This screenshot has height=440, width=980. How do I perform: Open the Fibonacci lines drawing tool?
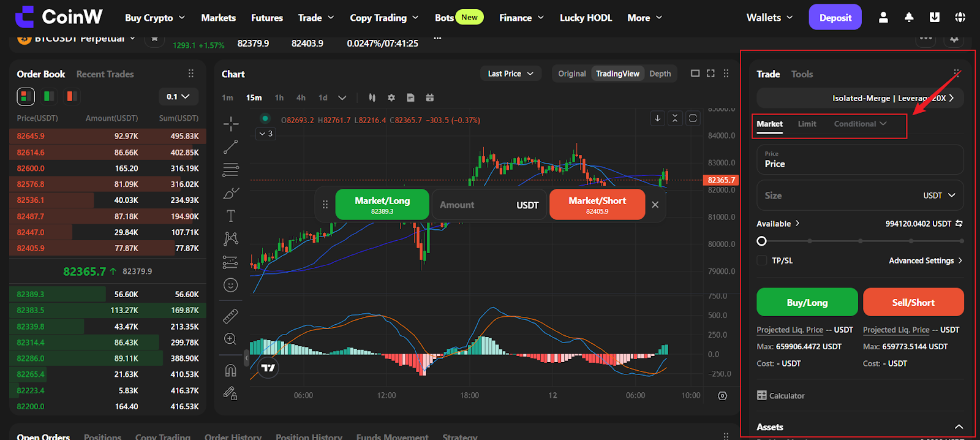point(231,169)
